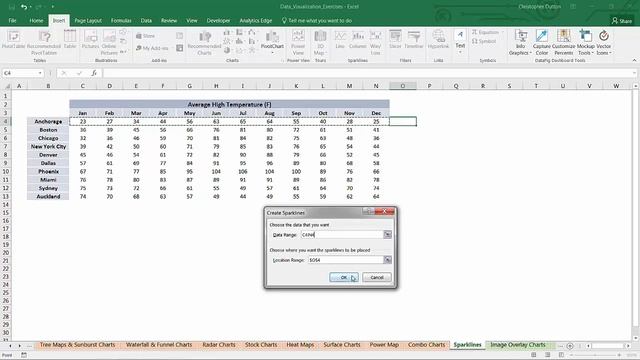Insert a Table from ribbon
Image resolution: width=640 pixels, height=360 pixels.
70,40
